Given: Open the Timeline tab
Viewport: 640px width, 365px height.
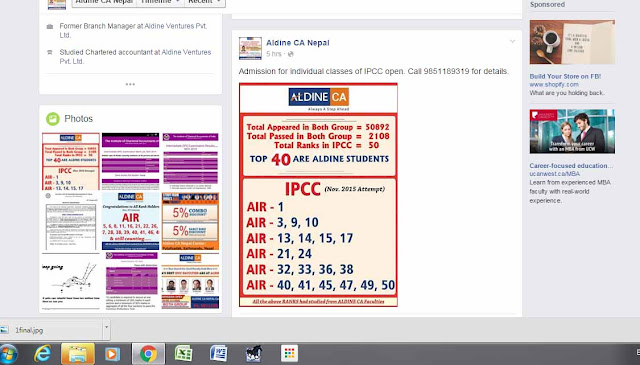Looking at the screenshot, I should pyautogui.click(x=160, y=2).
